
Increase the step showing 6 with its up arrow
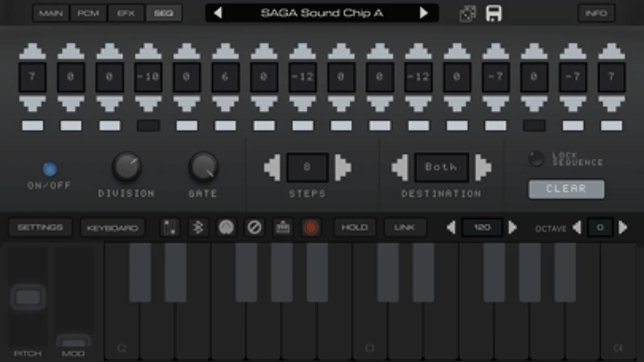pos(225,51)
